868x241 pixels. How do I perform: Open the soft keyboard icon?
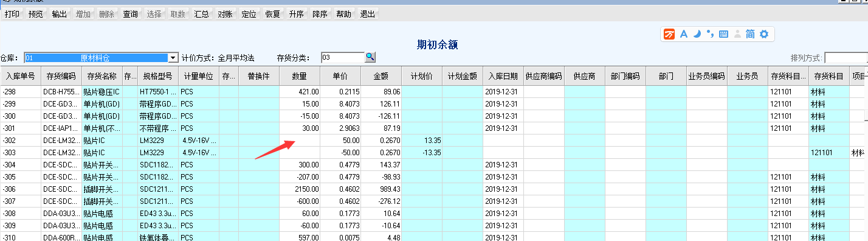point(723,35)
